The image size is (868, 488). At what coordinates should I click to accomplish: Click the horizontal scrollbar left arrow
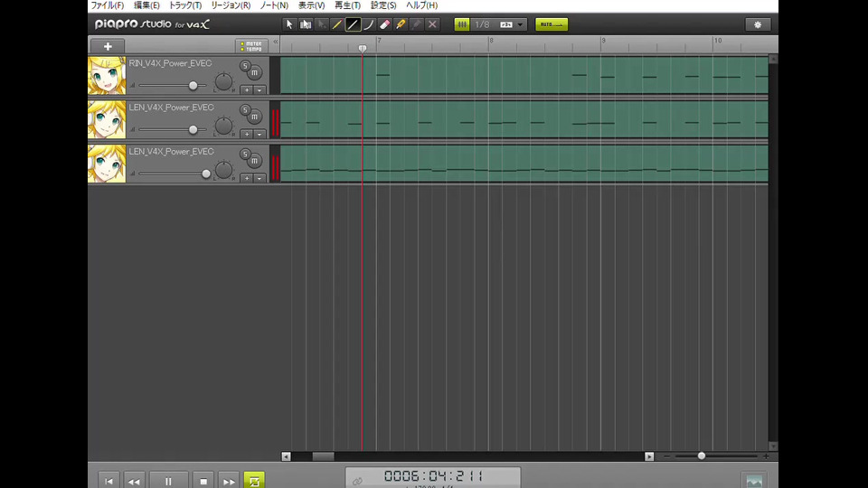(x=287, y=456)
